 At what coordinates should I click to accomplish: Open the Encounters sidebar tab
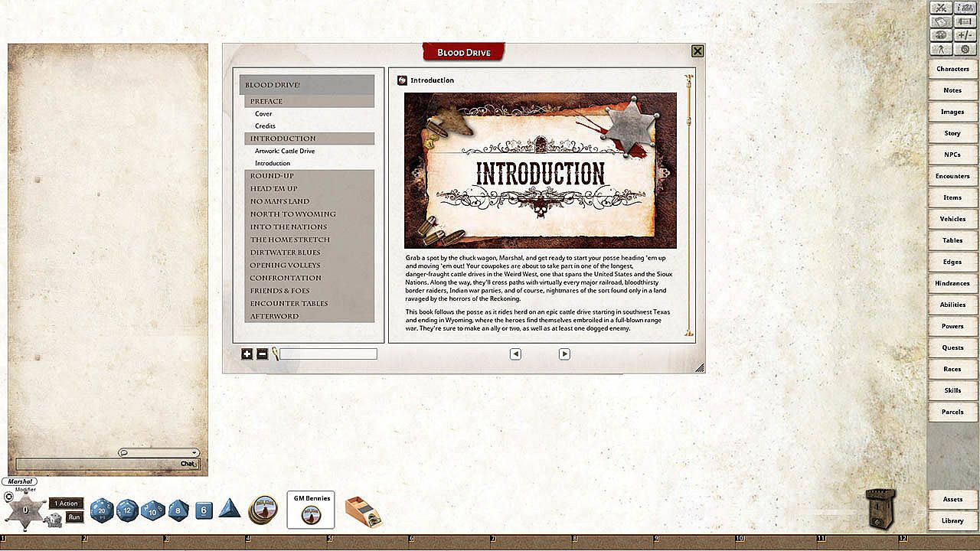point(952,176)
